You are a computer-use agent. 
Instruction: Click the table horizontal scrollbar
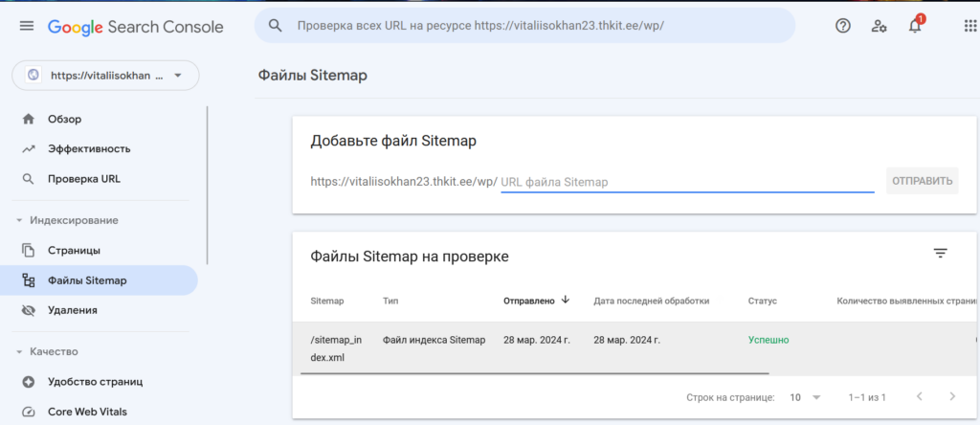[x=534, y=373]
